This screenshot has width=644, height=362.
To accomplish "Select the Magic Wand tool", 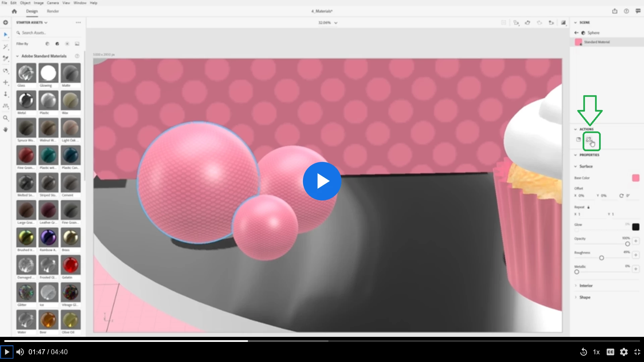I will pos(6,47).
